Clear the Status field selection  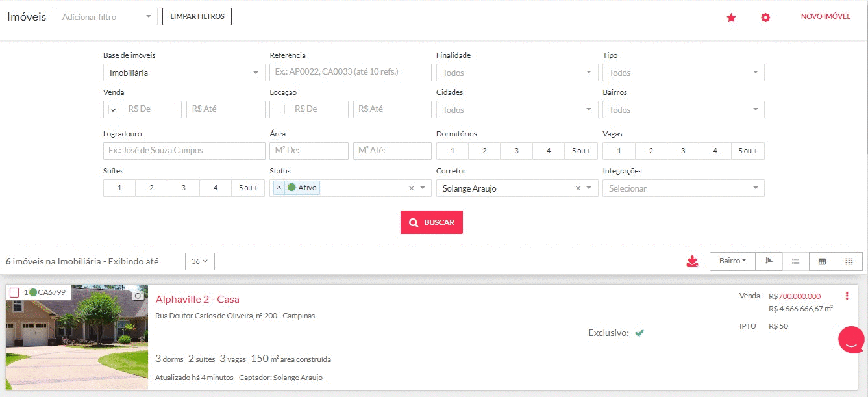point(411,188)
